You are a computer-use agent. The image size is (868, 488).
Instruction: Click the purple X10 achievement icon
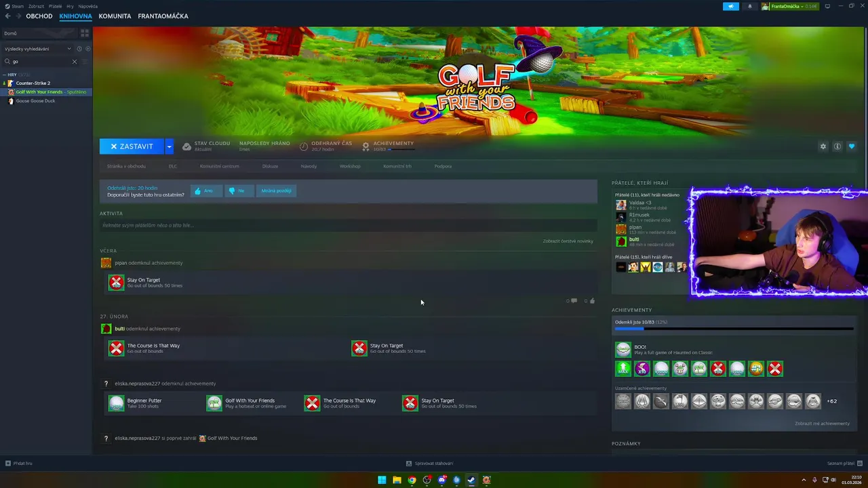642,369
